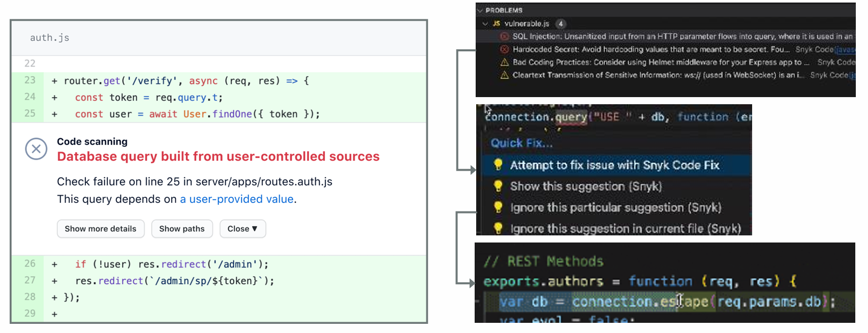
Task: Click the problem count badge on vulnerable.js
Action: pyautogui.click(x=561, y=23)
